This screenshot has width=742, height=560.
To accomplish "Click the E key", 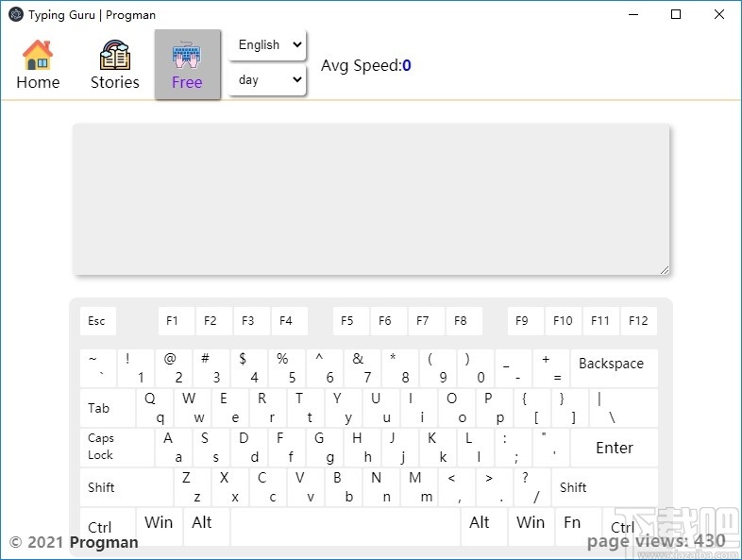I will coord(230,408).
